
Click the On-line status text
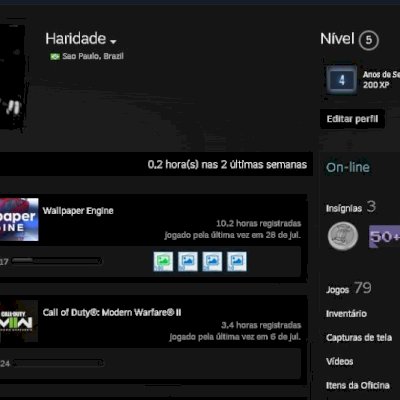(348, 167)
